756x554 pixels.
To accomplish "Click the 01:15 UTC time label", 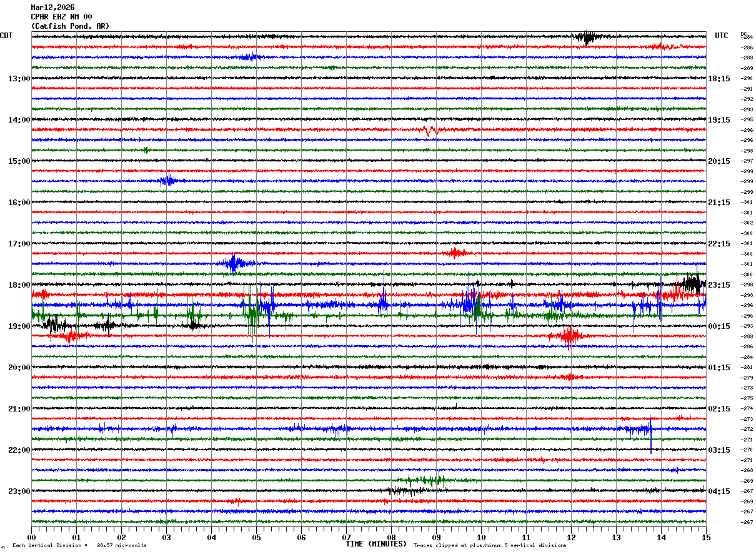I will pyautogui.click(x=719, y=367).
